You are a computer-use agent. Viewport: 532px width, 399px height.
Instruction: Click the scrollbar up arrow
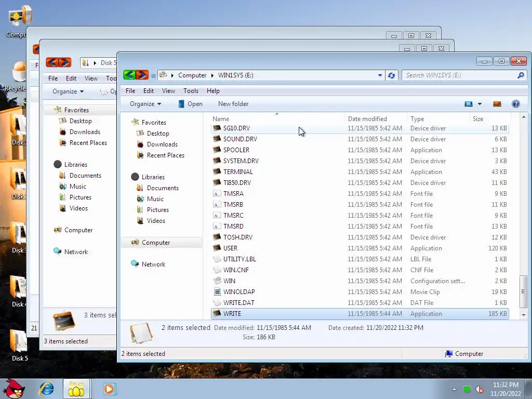click(x=524, y=117)
